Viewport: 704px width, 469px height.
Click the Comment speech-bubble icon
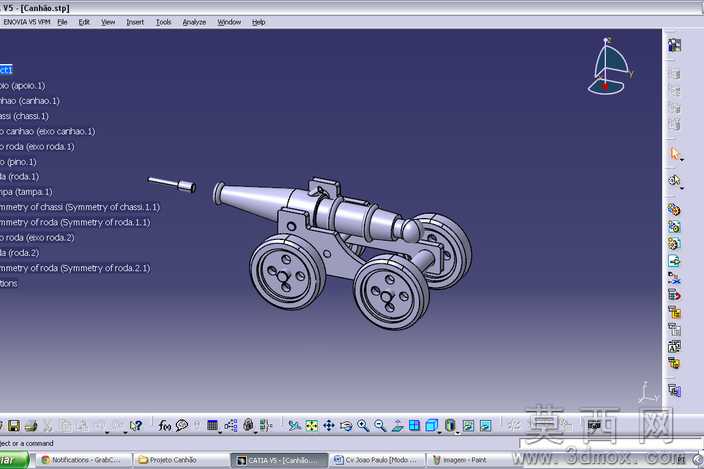tap(182, 425)
